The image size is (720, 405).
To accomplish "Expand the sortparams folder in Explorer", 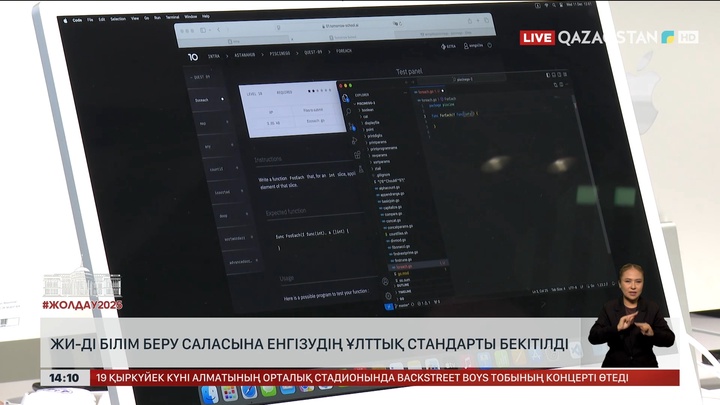I will point(381,162).
